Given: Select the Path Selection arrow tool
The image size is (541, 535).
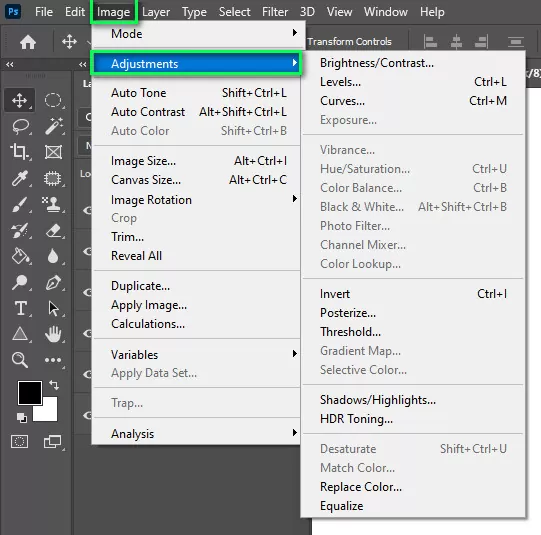Looking at the screenshot, I should [53, 308].
